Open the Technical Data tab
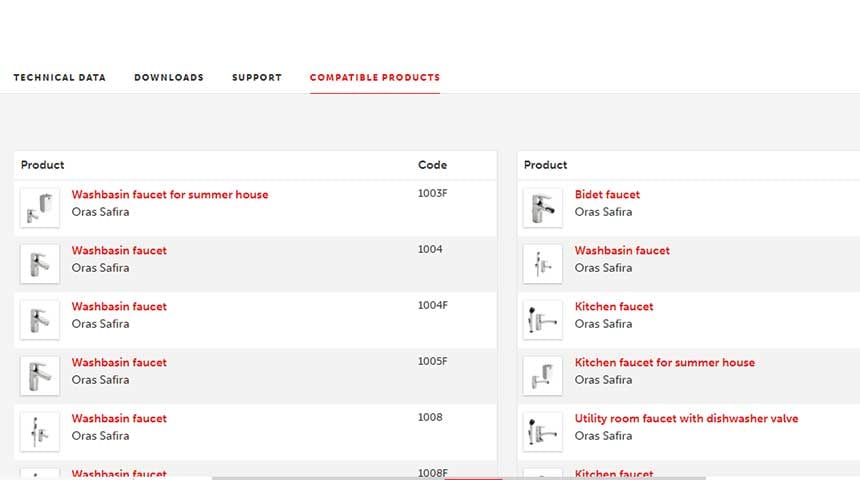The image size is (860, 480). click(x=59, y=77)
